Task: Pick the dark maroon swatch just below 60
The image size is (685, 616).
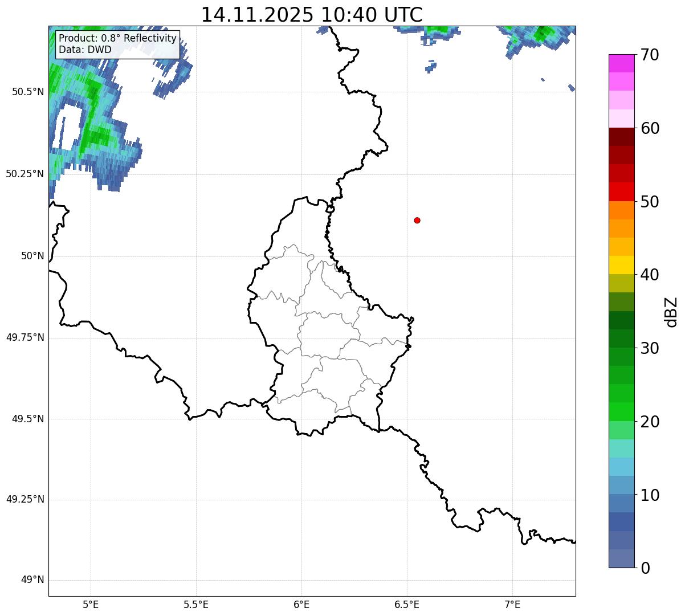Action: [x=622, y=137]
